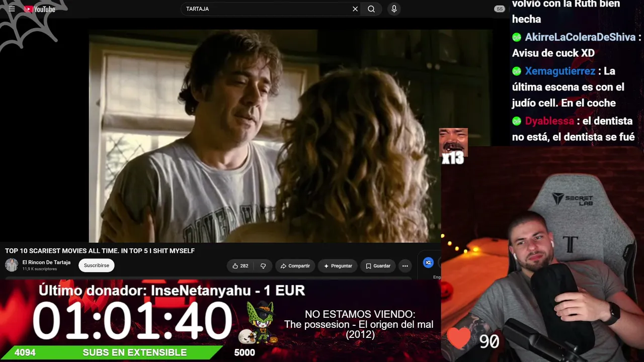The width and height of the screenshot is (644, 362).
Task: Focus the YouTube search box
Action: click(x=267, y=9)
